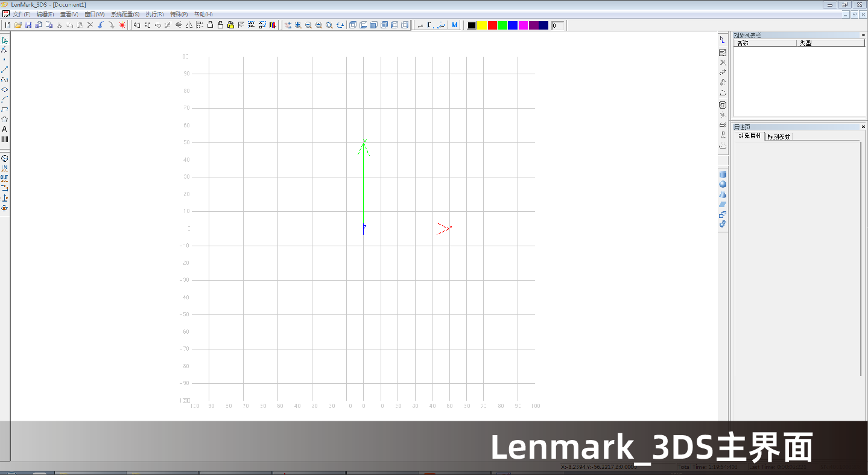Viewport: 868px width, 475px height.
Task: Open the 系统配置(S) menu
Action: click(125, 14)
